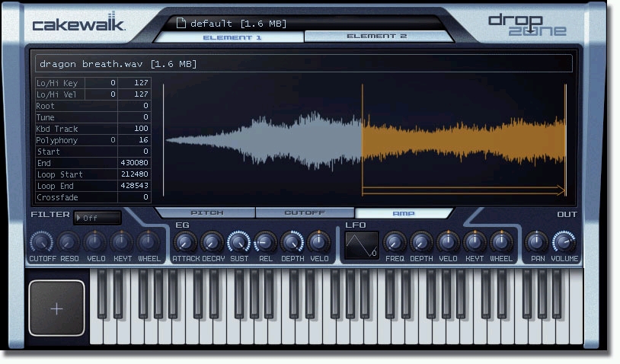Click the LFO Velo knob
Viewport: 620px width, 364px height.
tap(448, 242)
